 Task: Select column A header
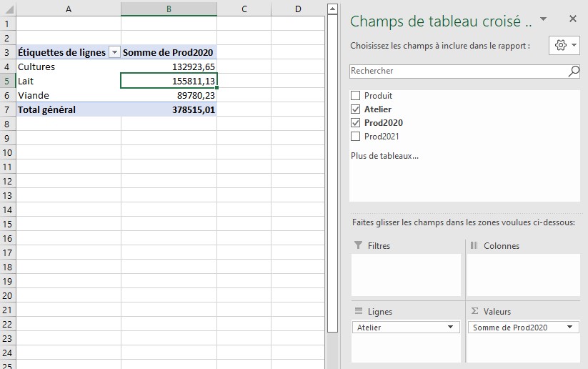pos(69,9)
